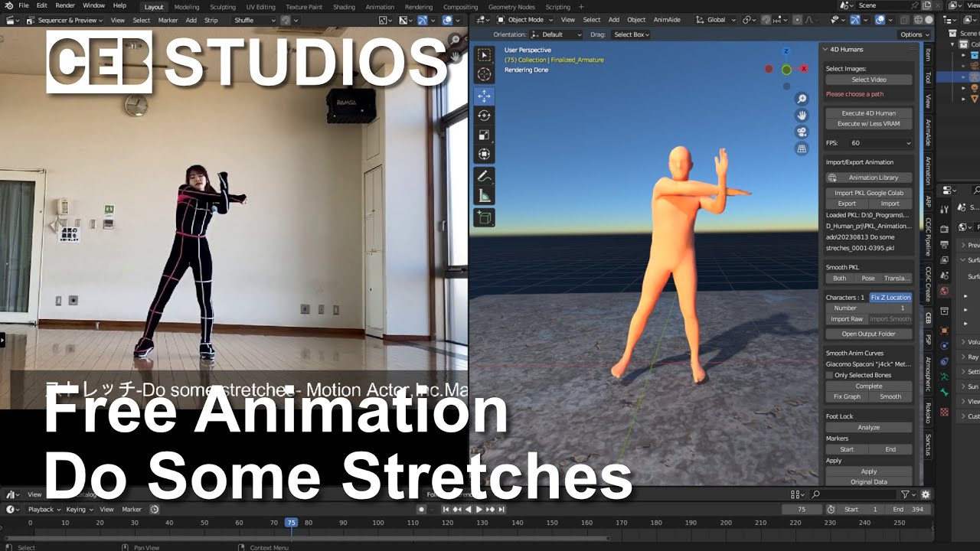Enable Only Selected Bones checkbox

point(830,375)
